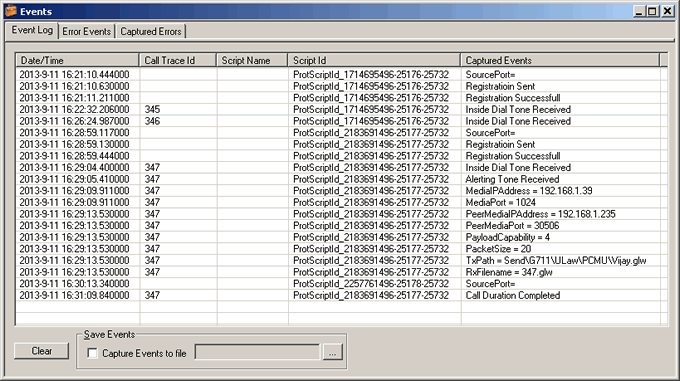Open the Captured Errors tab
Image resolution: width=680 pixels, height=381 pixels.
[x=150, y=32]
